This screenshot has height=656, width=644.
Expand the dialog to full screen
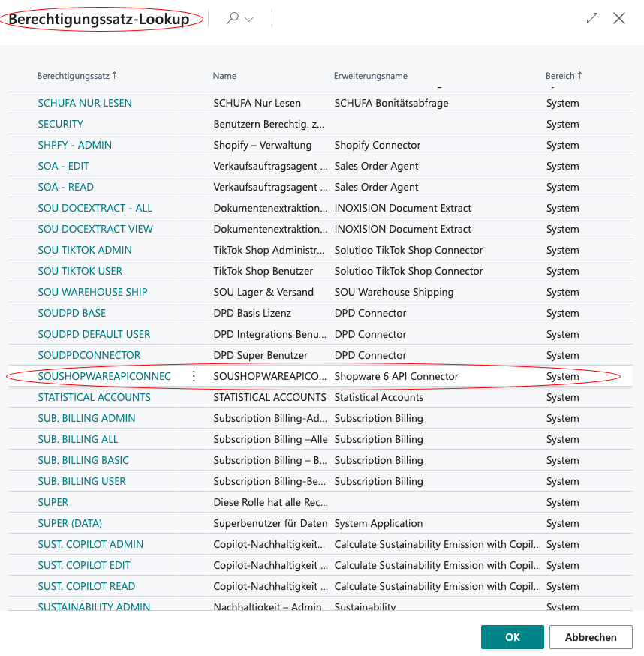[592, 18]
